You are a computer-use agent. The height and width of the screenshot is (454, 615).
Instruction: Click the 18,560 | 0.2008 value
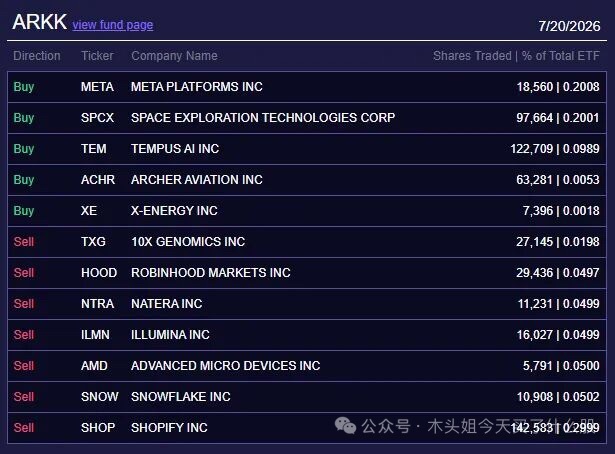(x=558, y=87)
